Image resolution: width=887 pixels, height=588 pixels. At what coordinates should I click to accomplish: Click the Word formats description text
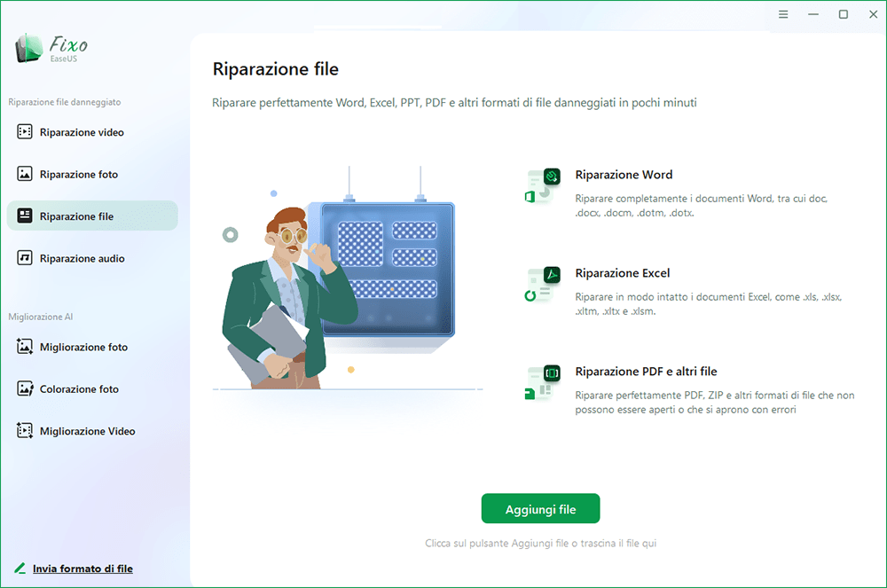click(702, 205)
